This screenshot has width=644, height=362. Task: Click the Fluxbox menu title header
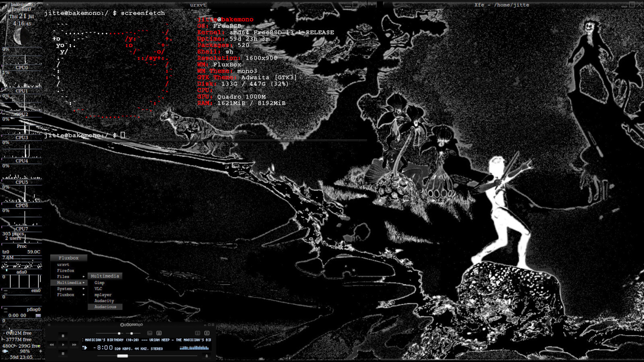point(69,258)
